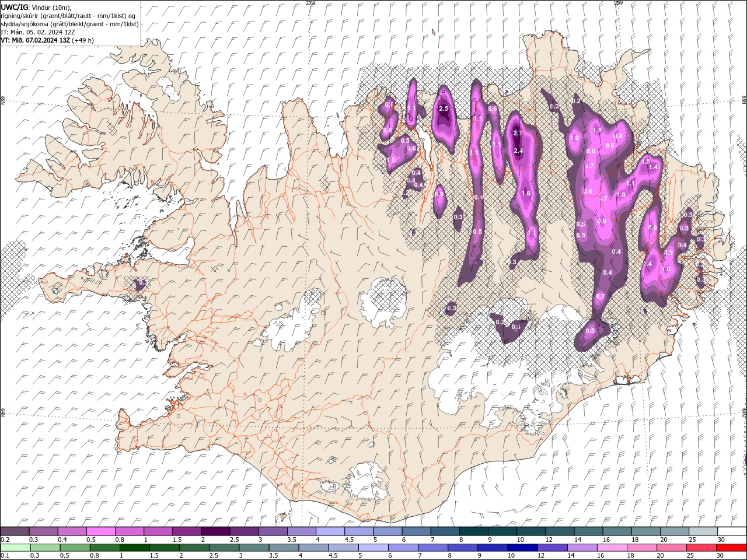This screenshot has height=560, width=747.
Task: Click rain-scale swatch between 5 and 6
Action: click(373, 548)
